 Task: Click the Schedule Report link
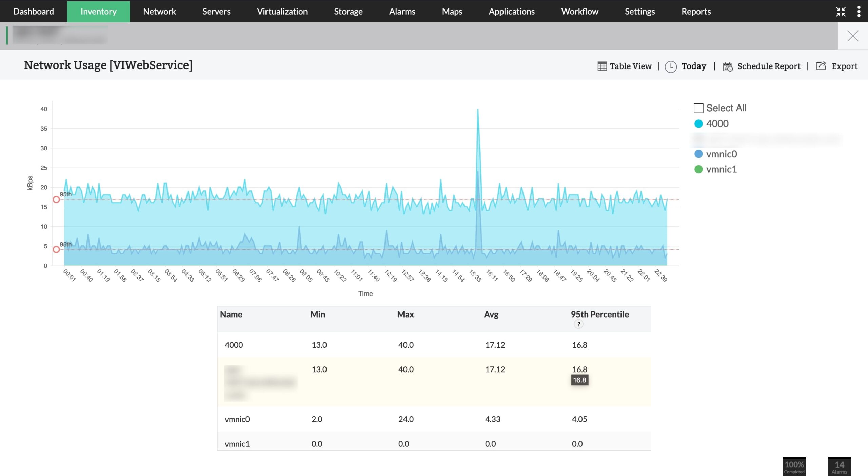tap(769, 66)
